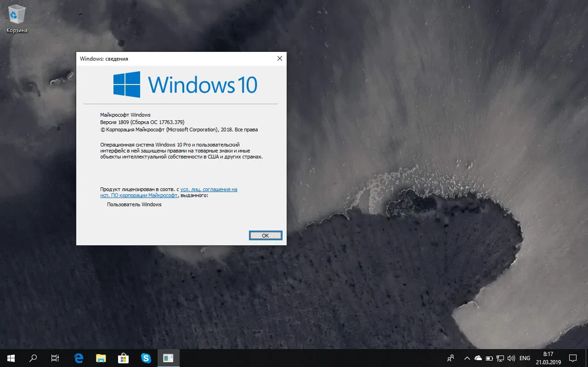Open the Start menu

click(10, 358)
